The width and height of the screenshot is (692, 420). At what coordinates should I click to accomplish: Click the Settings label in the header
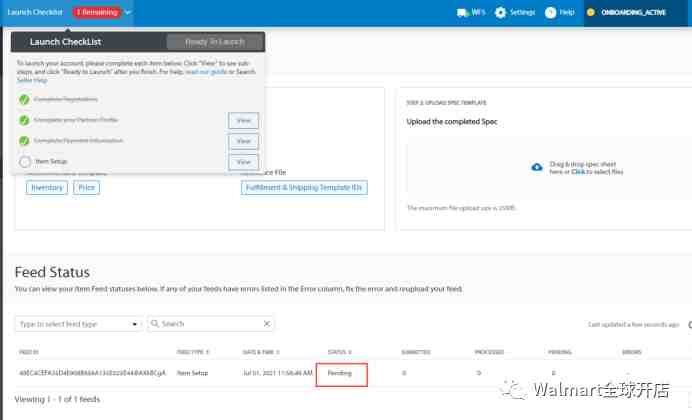pos(523,12)
